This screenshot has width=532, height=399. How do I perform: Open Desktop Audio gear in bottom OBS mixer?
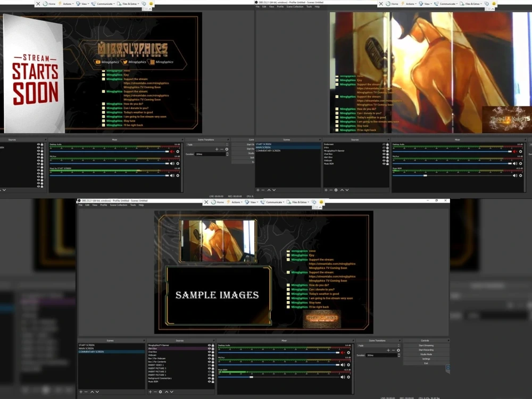point(348,353)
